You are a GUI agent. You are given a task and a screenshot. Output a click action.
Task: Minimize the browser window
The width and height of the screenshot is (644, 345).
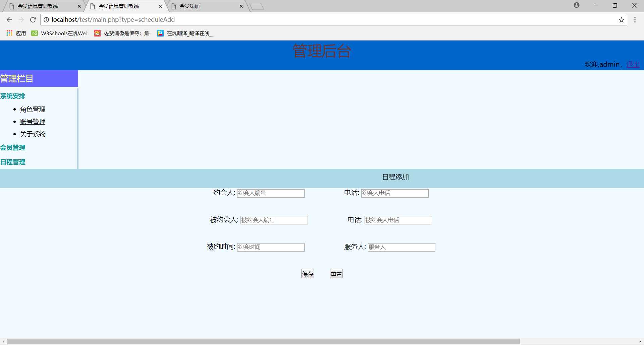596,5
